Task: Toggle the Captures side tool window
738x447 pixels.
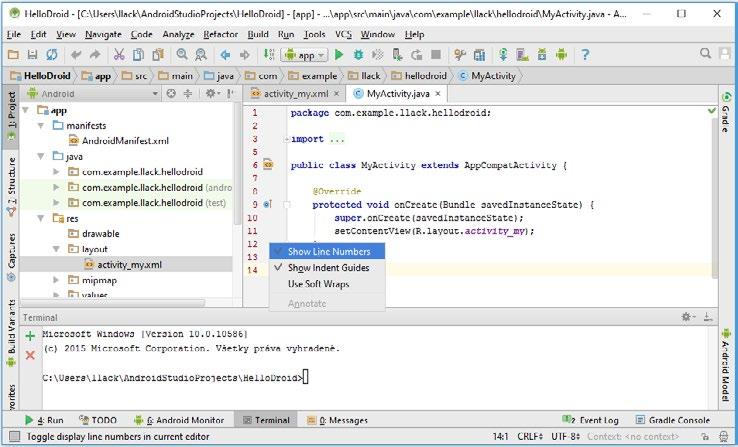Action: click(11, 257)
